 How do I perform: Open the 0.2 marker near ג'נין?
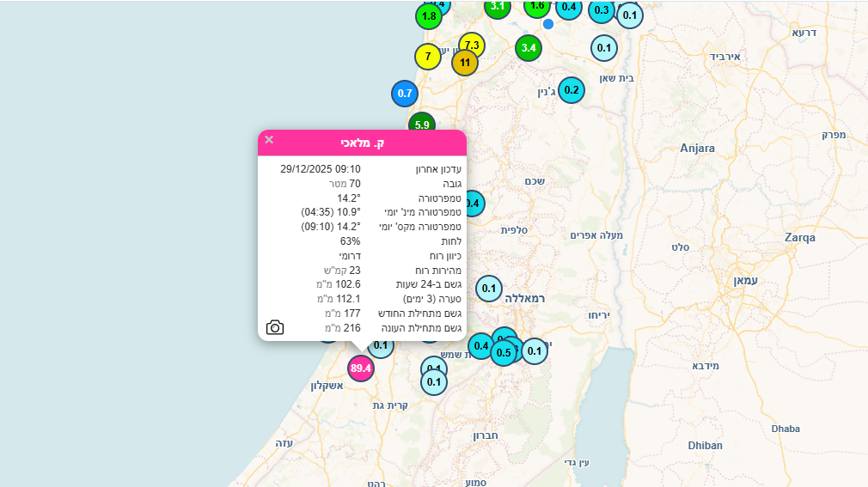click(x=572, y=90)
